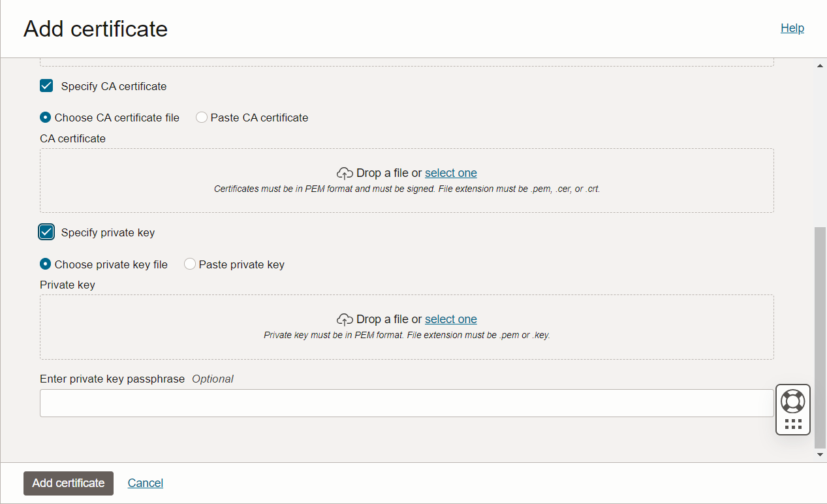Select Choose private key file radio
This screenshot has width=827, height=504.
[45, 264]
